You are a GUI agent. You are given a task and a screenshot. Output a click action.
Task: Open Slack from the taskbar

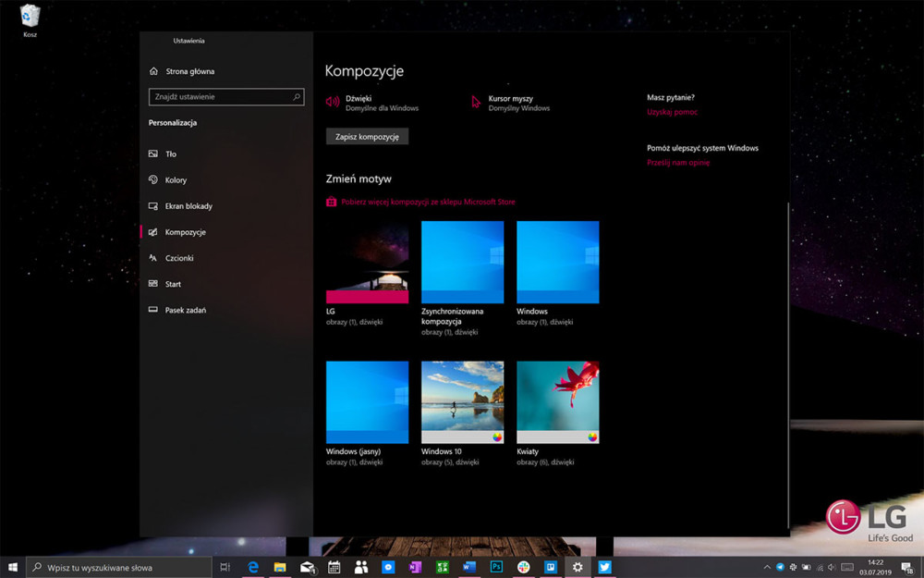click(523, 568)
